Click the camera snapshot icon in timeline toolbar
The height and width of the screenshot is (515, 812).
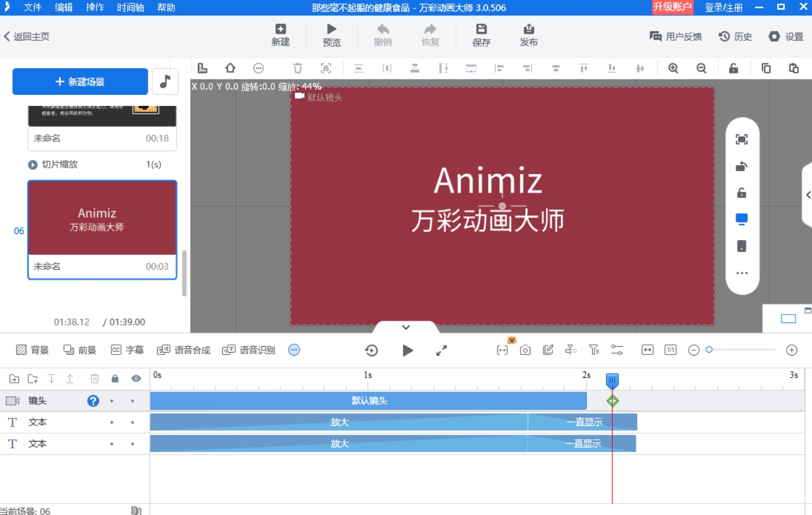pyautogui.click(x=525, y=350)
